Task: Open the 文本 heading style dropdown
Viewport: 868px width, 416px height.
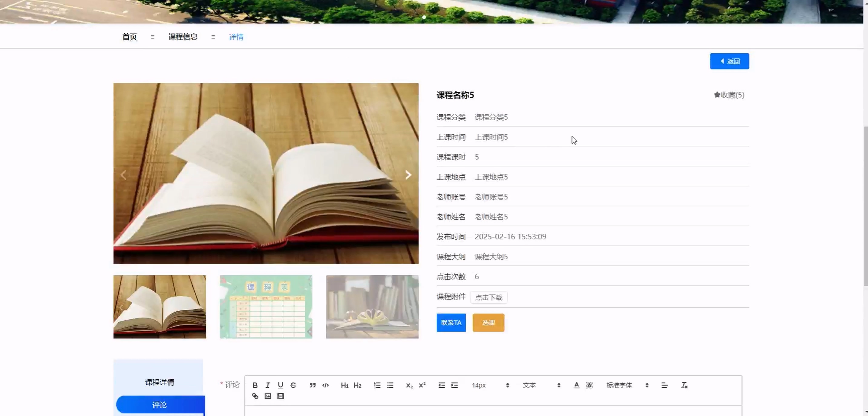Action: pyautogui.click(x=541, y=385)
